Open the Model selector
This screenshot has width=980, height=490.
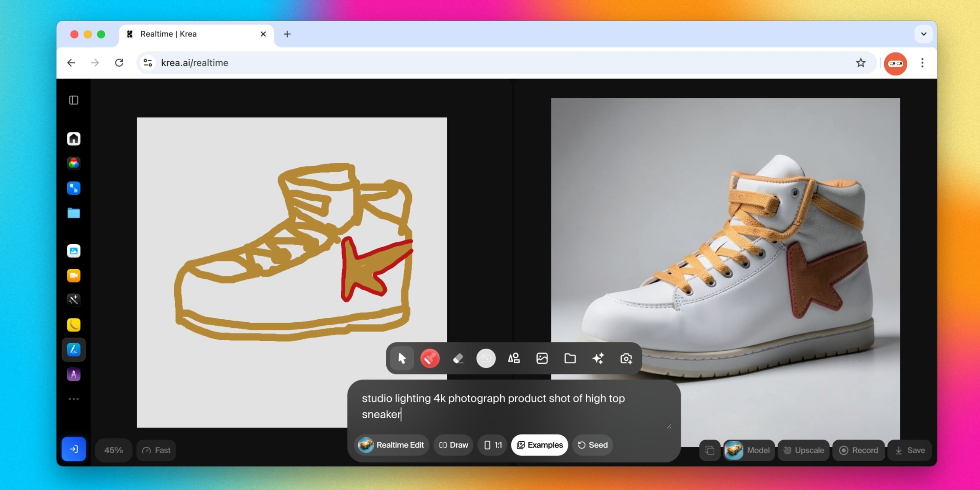tap(749, 450)
